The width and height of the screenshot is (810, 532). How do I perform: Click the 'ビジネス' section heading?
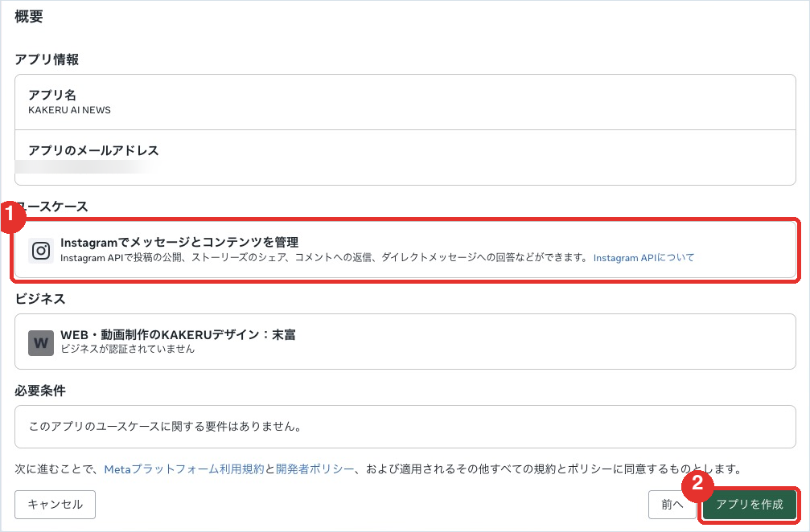coord(39,299)
